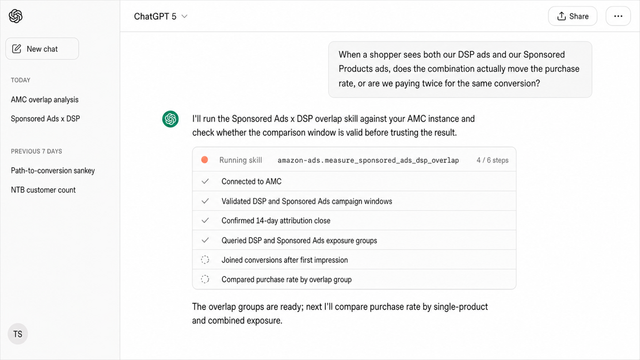This screenshot has width=640, height=360.
Task: Click the checkmark beside Queried DSP exposure groups
Action: (205, 240)
